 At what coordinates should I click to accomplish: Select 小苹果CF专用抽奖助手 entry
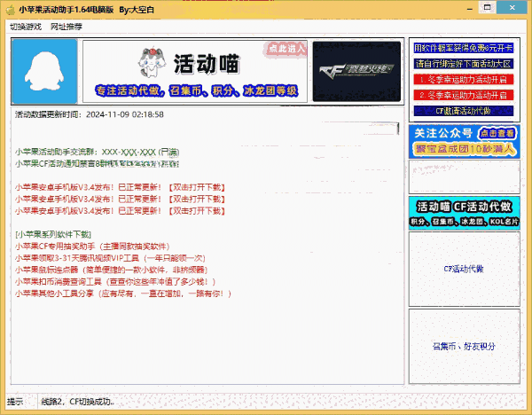[92, 247]
